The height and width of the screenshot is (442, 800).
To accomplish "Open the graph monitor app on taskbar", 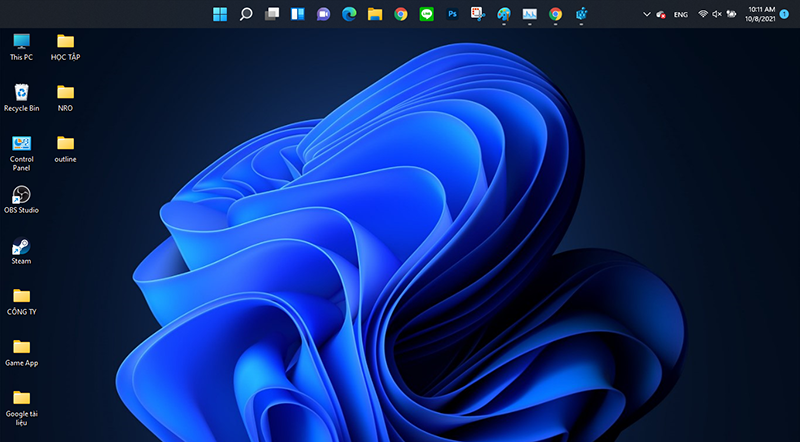I will (530, 14).
